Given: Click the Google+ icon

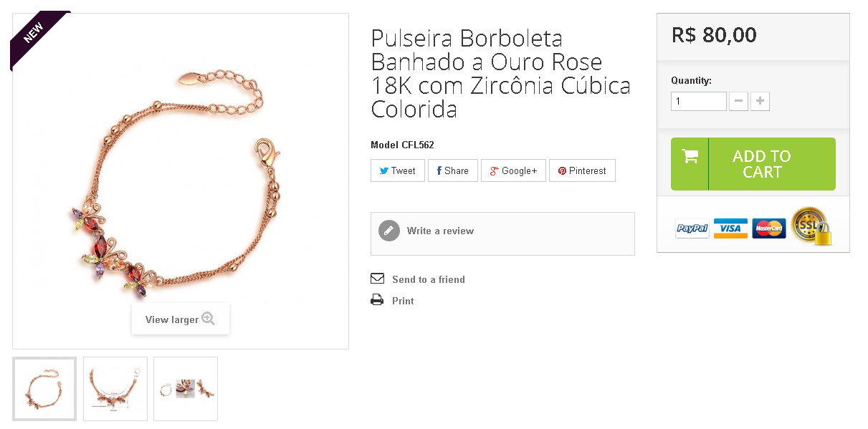Looking at the screenshot, I should pyautogui.click(x=494, y=171).
